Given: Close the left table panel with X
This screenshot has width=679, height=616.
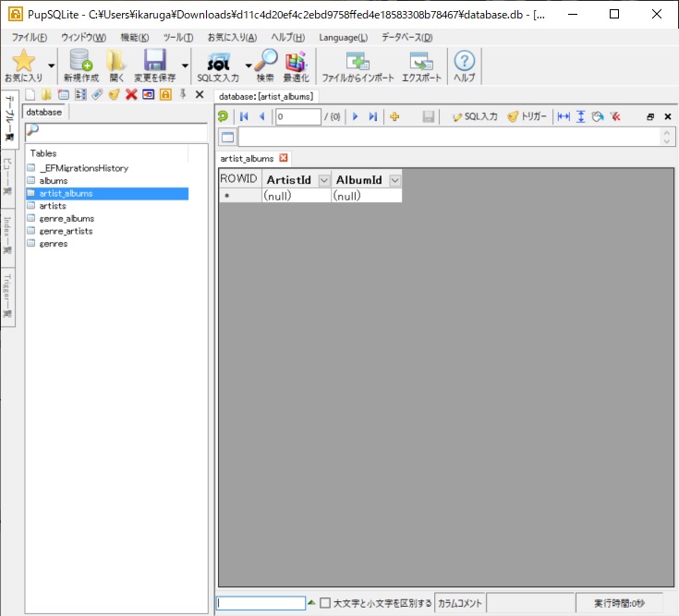Looking at the screenshot, I should (200, 94).
